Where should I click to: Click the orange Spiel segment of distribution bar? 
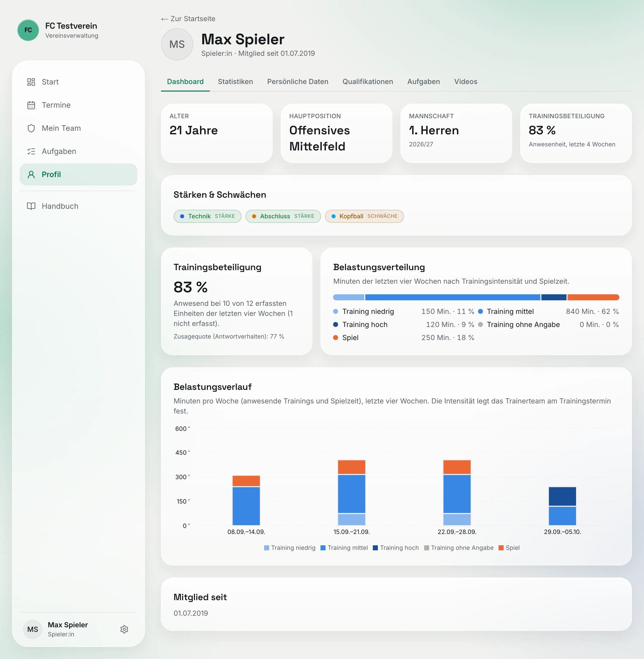593,297
